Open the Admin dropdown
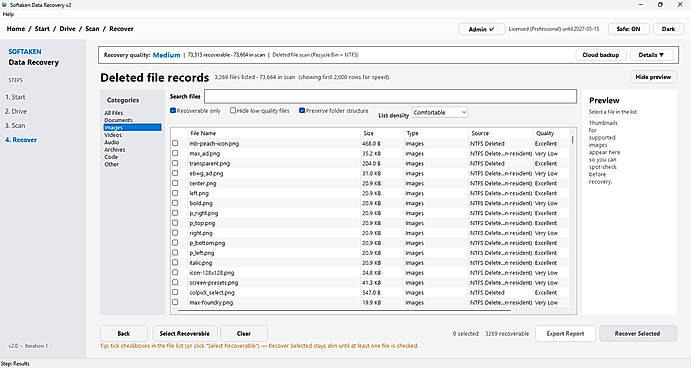The height and width of the screenshot is (368, 691). (481, 29)
